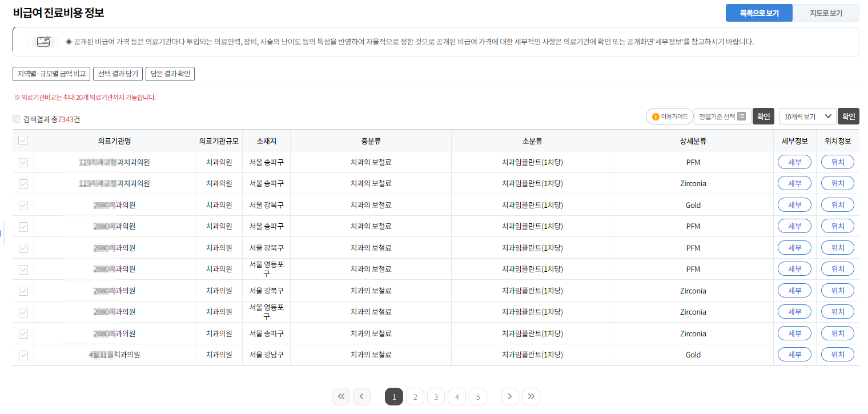
Task: Go to page 3 in pagination
Action: [436, 396]
